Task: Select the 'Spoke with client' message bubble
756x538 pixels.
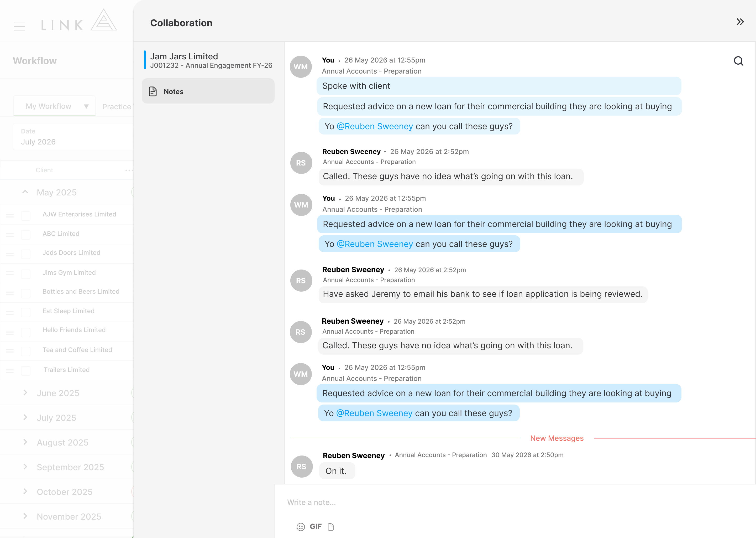Action: click(x=499, y=86)
